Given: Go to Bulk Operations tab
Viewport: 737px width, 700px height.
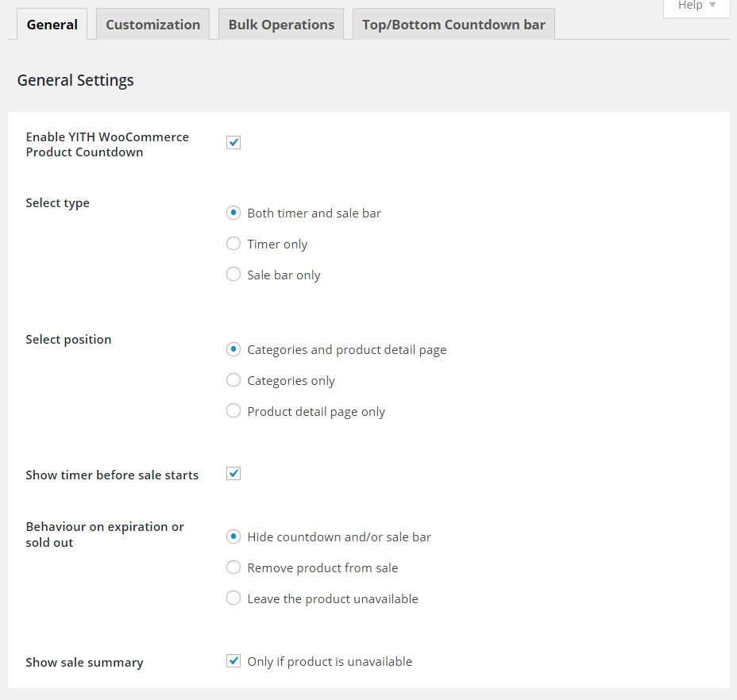Looking at the screenshot, I should [281, 25].
